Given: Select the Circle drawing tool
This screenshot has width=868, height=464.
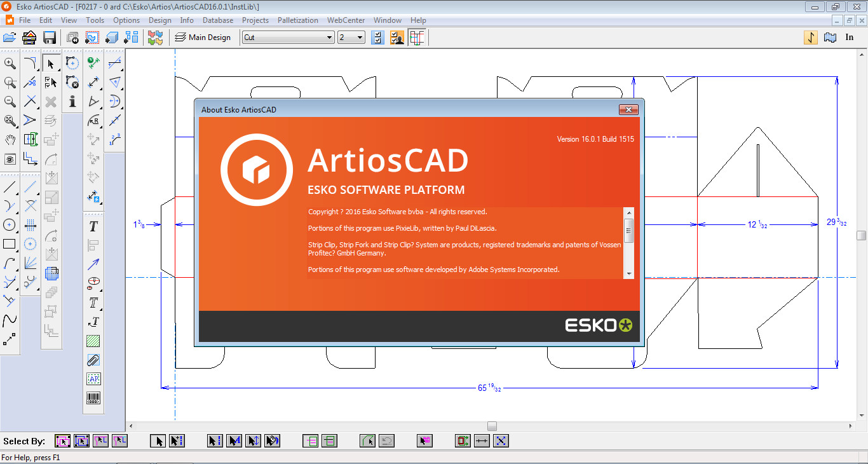Looking at the screenshot, I should coord(10,225).
